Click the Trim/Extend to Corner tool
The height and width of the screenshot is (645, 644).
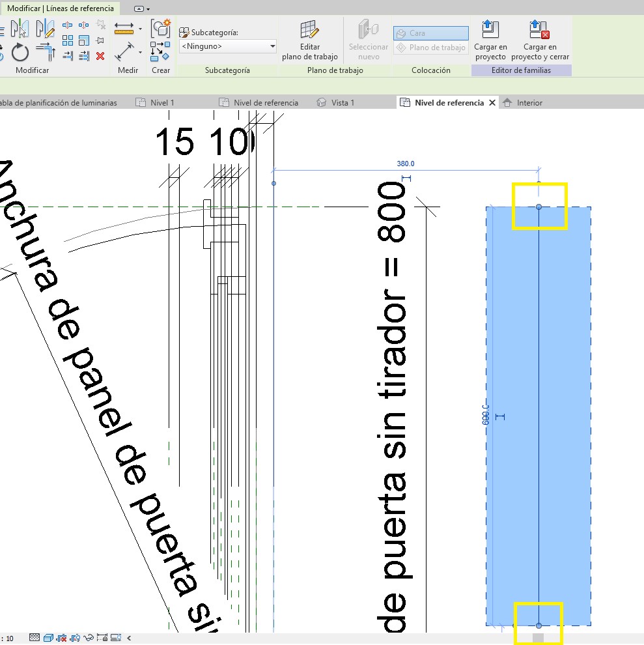(44, 51)
